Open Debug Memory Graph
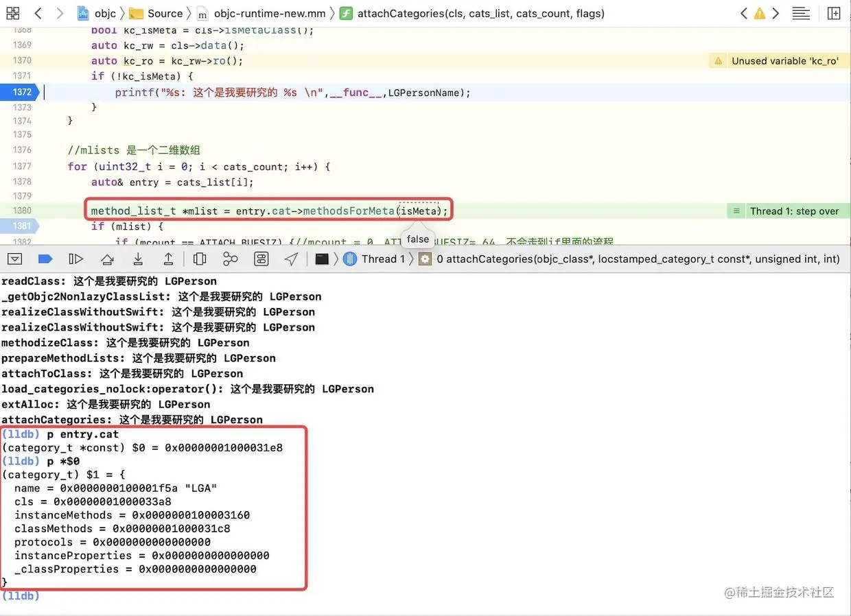Viewport: 851px width, 616px height. click(231, 259)
